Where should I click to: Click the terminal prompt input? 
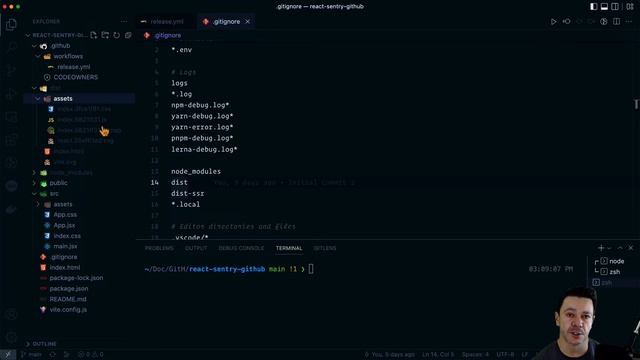click(311, 269)
